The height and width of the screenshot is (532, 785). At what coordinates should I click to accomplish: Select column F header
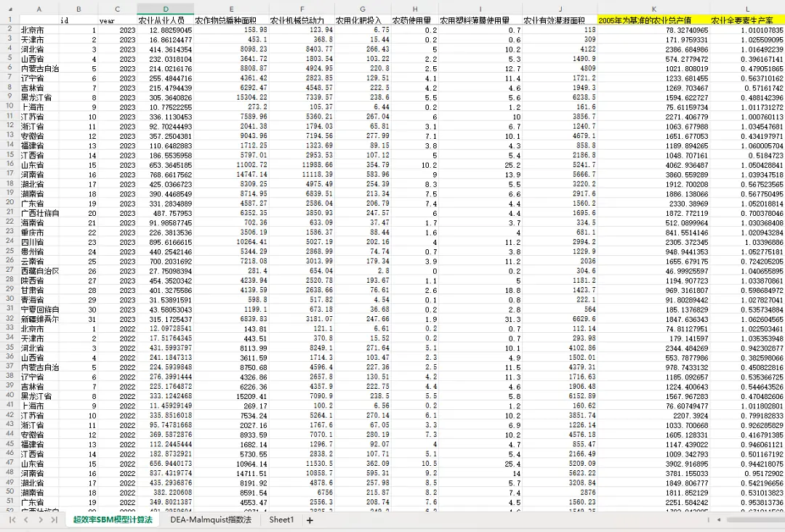[302, 9]
